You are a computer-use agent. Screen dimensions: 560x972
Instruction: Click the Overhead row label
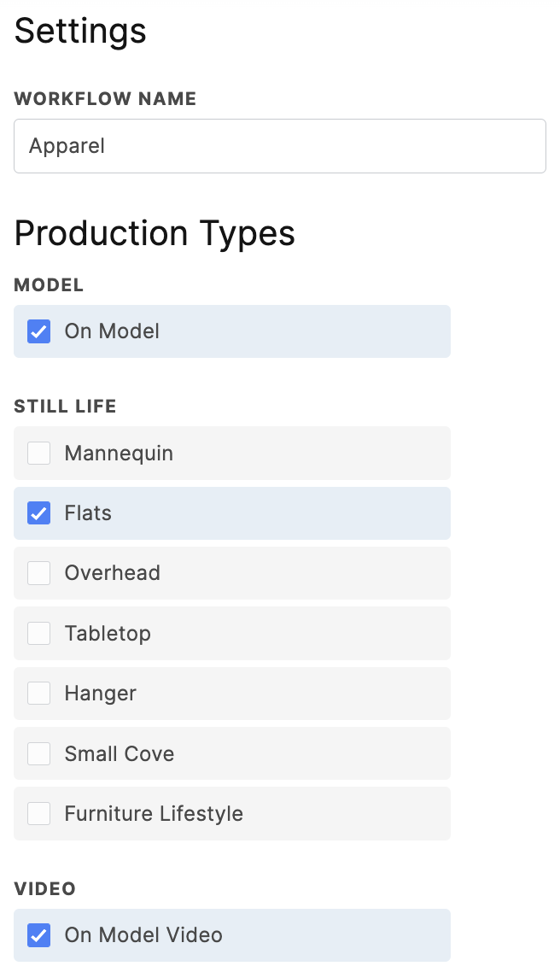pyautogui.click(x=112, y=573)
